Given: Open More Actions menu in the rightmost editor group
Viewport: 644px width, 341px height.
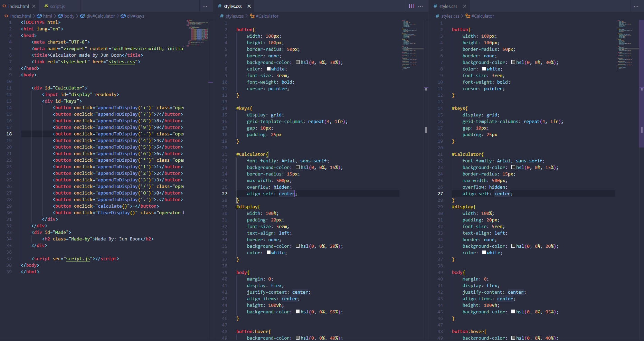Looking at the screenshot, I should [636, 6].
